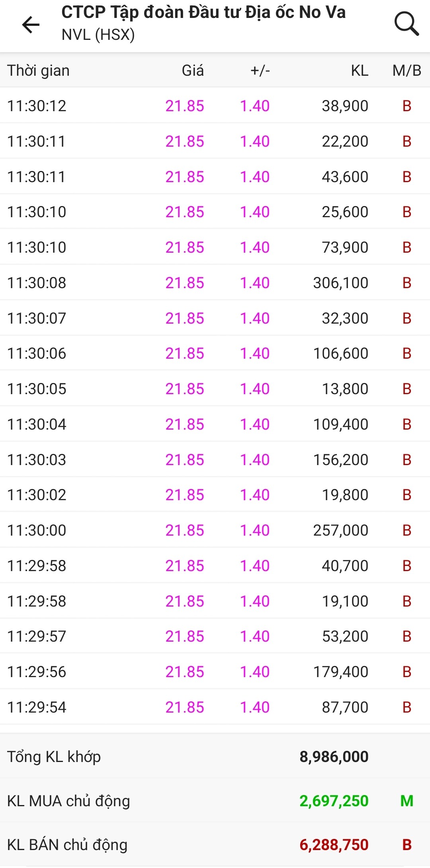Click the company name title text
The image size is (430, 868).
(203, 13)
